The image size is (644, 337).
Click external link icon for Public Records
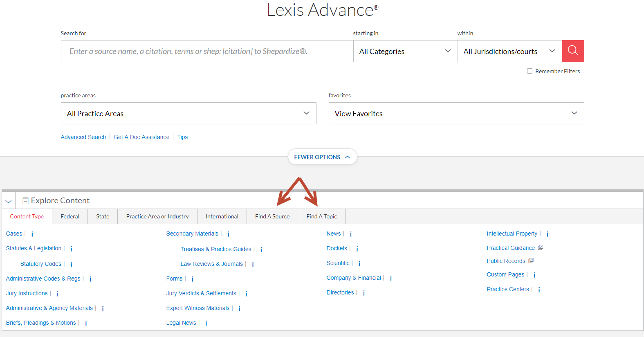531,261
